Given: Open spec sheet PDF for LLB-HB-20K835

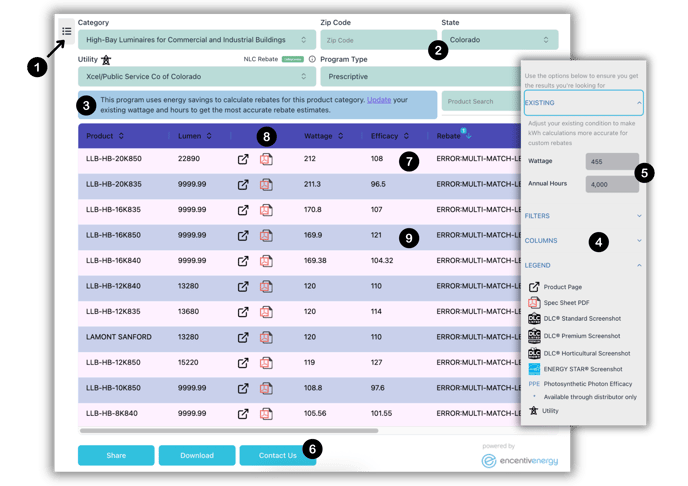Looking at the screenshot, I should [x=266, y=185].
